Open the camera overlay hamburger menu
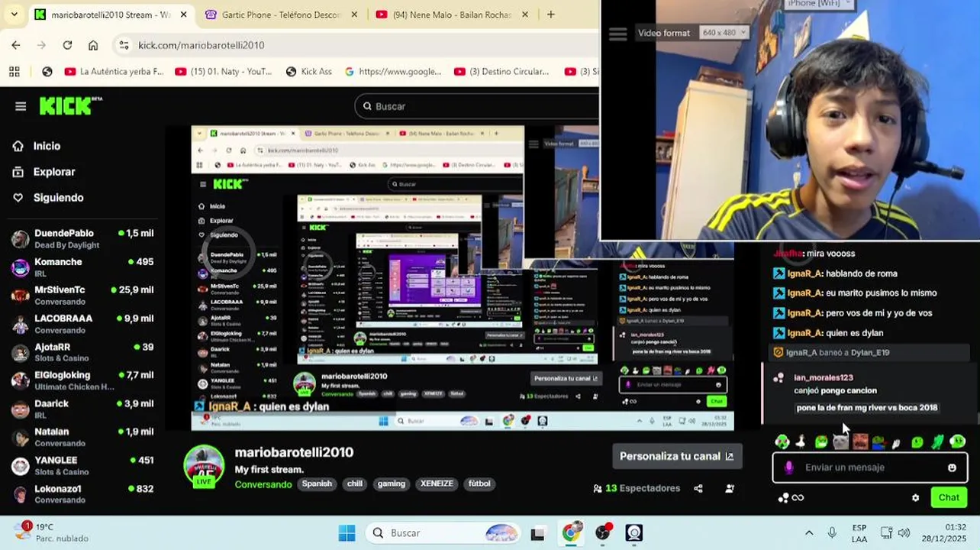The width and height of the screenshot is (980, 550). (618, 34)
